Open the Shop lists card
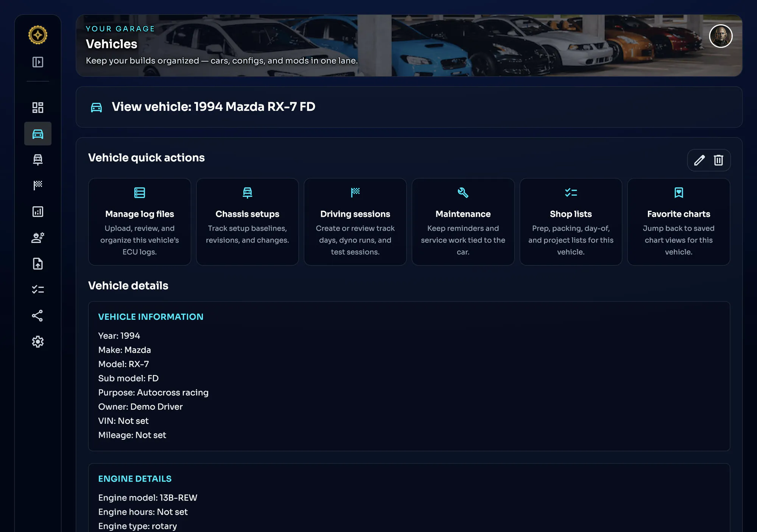 (571, 222)
